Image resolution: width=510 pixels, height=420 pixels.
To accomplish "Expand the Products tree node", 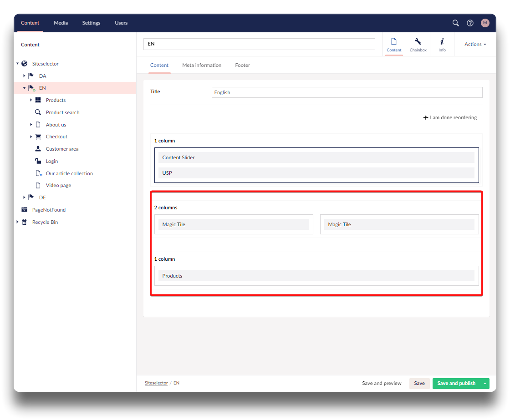I will point(31,100).
